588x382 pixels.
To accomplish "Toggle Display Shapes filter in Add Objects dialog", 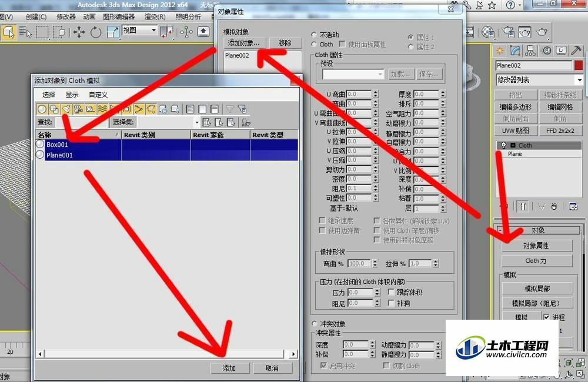I will click(54, 109).
